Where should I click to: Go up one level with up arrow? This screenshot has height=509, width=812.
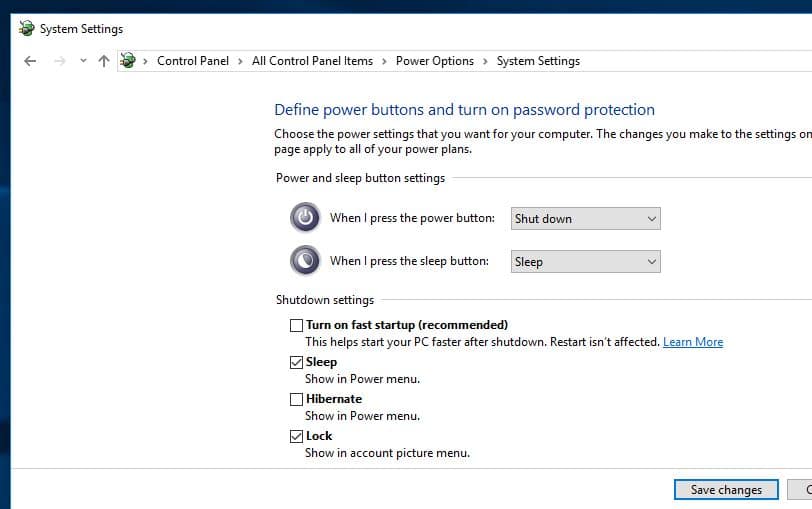[104, 61]
